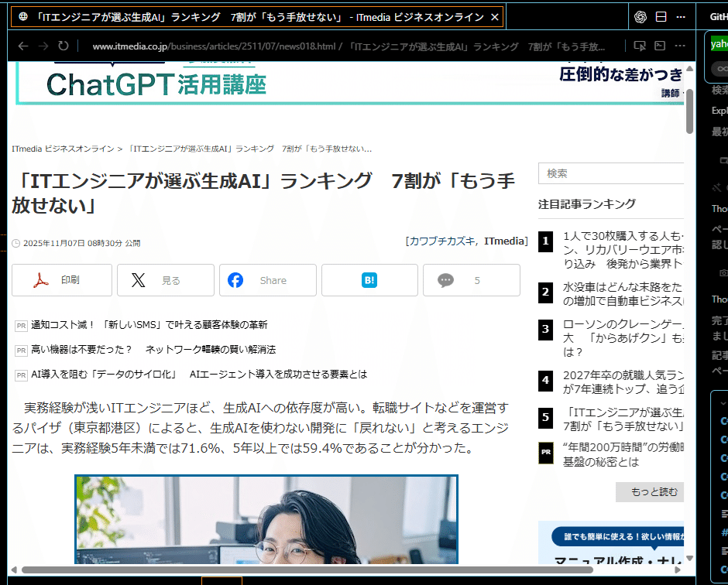This screenshot has width=728, height=585.
Task: Open PR link 通知コスト減！新しいSMS
Action: (x=149, y=325)
